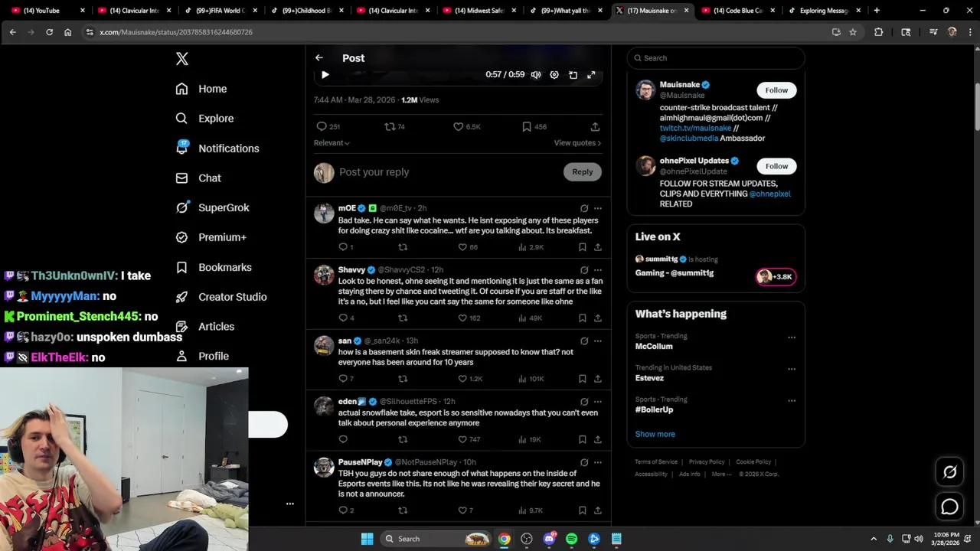The height and width of the screenshot is (551, 980).
Task: Share san's reply
Action: [597, 379]
